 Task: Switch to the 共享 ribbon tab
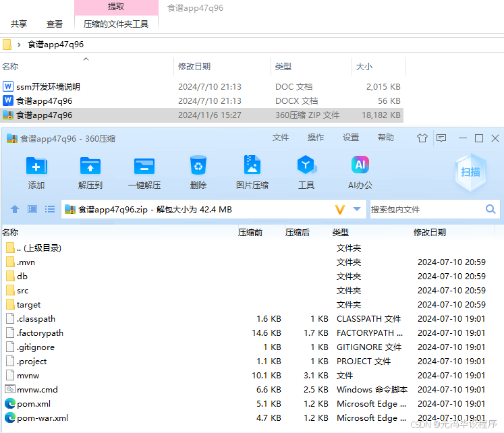(x=19, y=24)
